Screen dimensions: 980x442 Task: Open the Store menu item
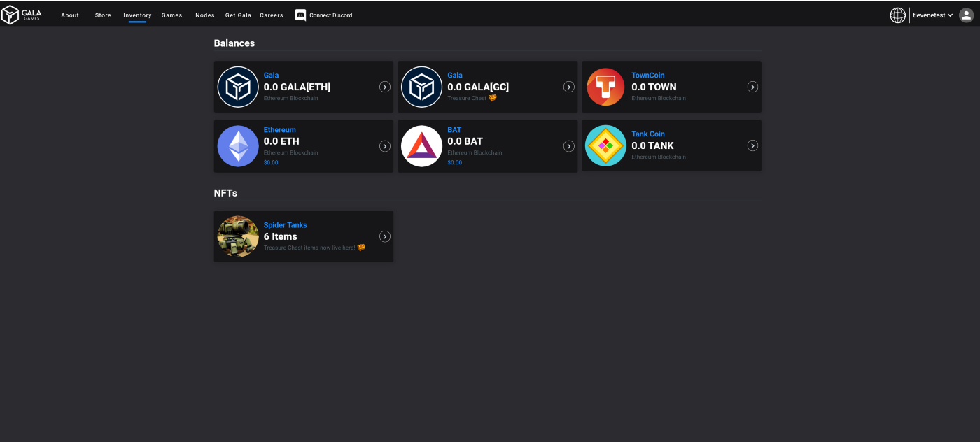point(103,15)
